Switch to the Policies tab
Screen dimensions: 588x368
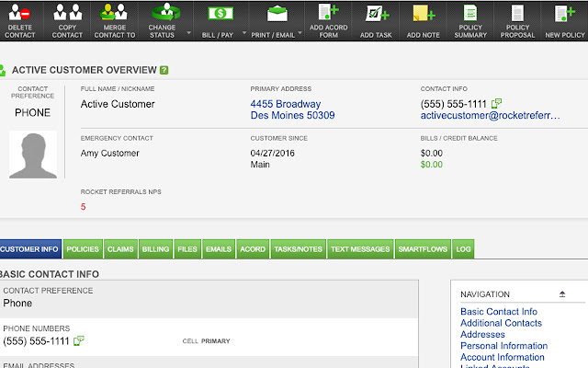coord(83,249)
